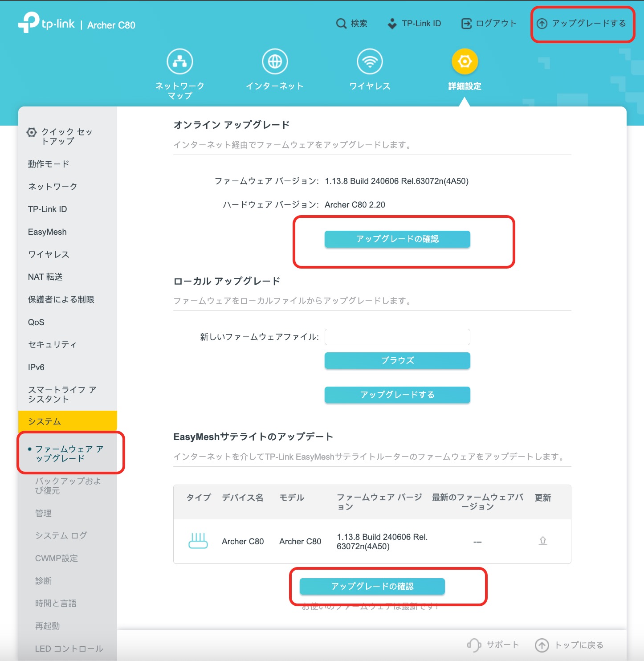Click the EasyMeshサテライトのアップデート heading
This screenshot has width=644, height=661.
(x=253, y=437)
